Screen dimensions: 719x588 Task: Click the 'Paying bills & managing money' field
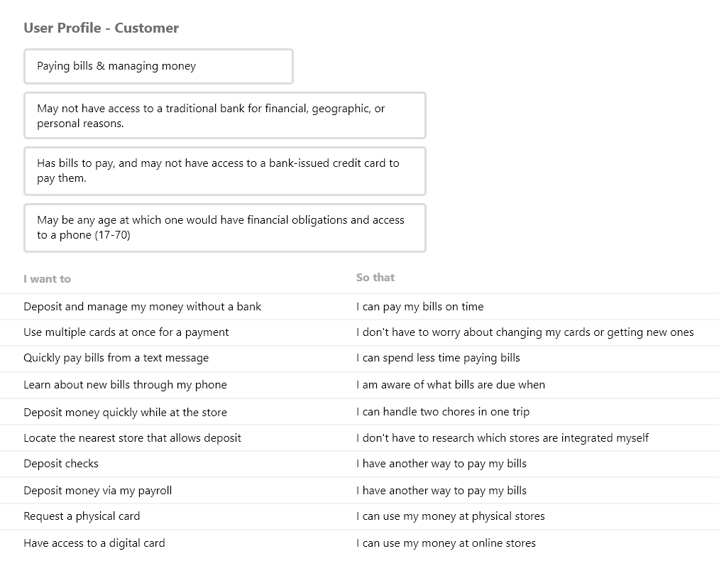coord(159,67)
